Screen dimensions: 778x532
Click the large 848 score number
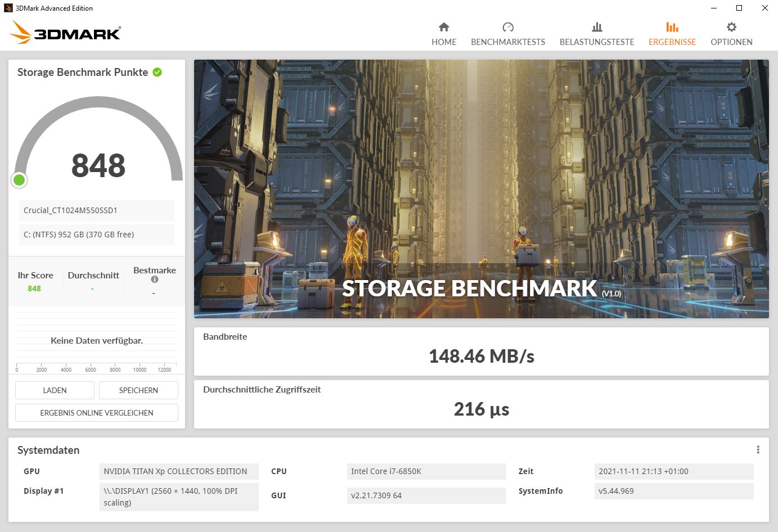tap(98, 165)
